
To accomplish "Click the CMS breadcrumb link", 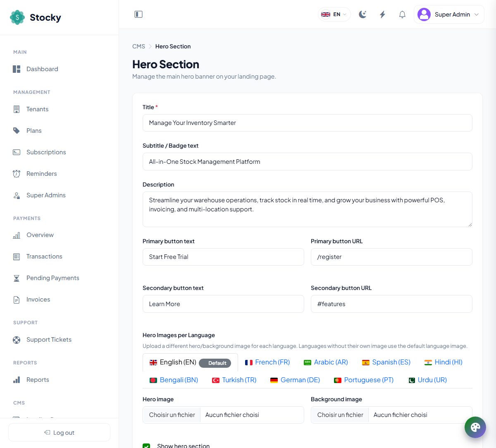I will pyautogui.click(x=138, y=46).
